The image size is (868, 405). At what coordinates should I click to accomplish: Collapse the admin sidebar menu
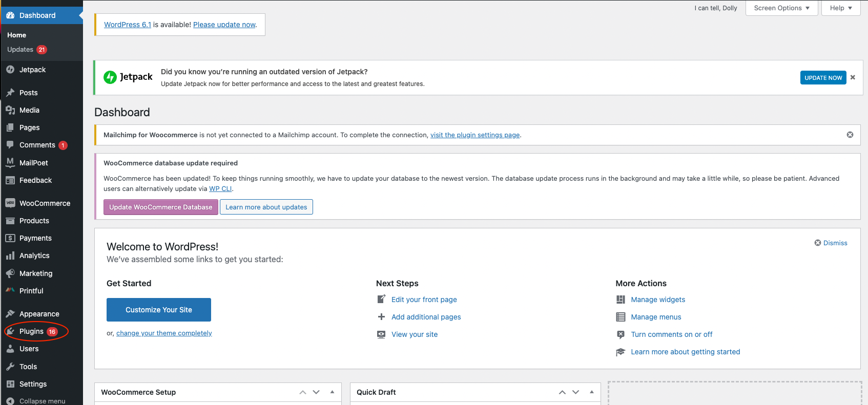[36, 401]
